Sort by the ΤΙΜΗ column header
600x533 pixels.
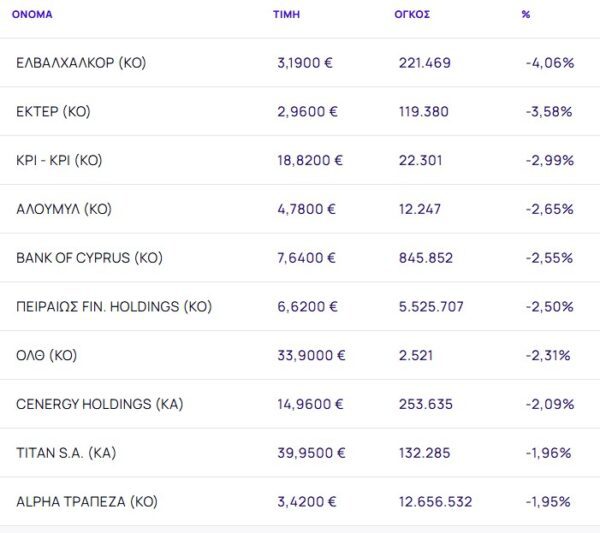[286, 15]
